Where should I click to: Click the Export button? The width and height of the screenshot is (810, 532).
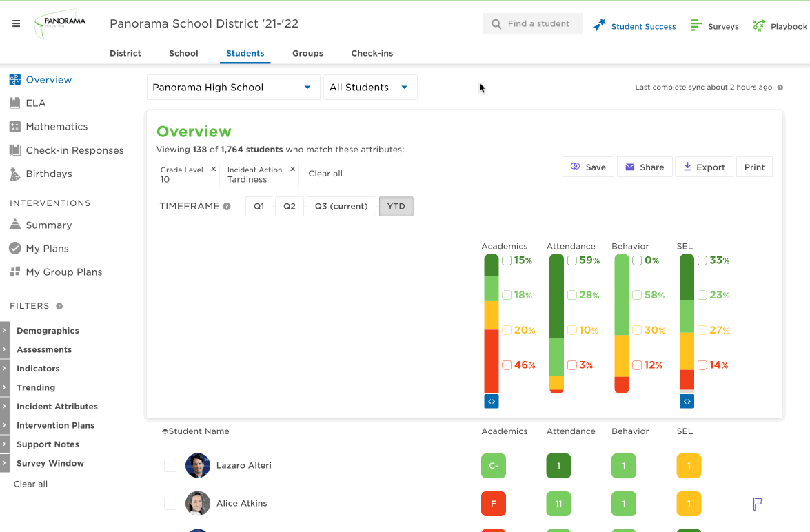(704, 167)
